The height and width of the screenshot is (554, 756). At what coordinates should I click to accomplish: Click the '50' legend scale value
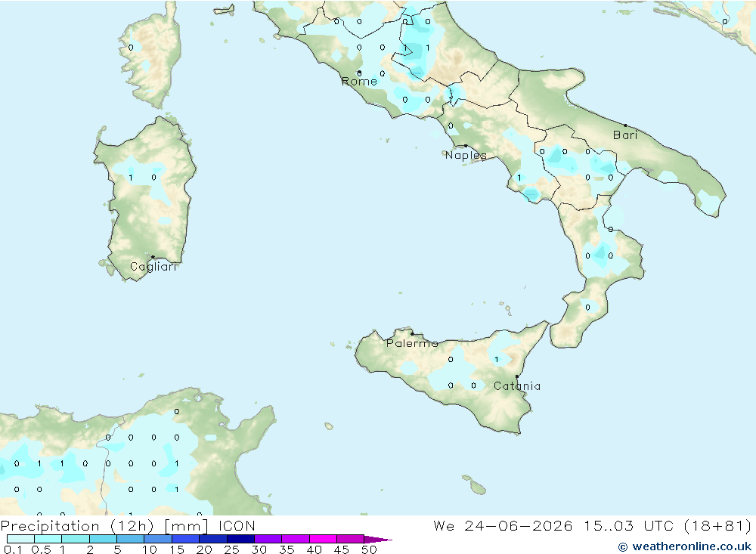370,549
